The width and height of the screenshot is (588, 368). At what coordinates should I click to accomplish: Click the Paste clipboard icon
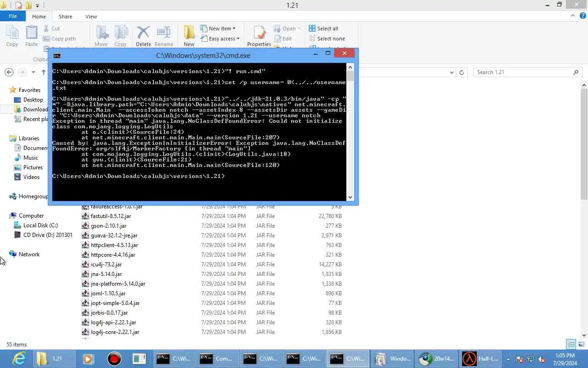(x=31, y=36)
